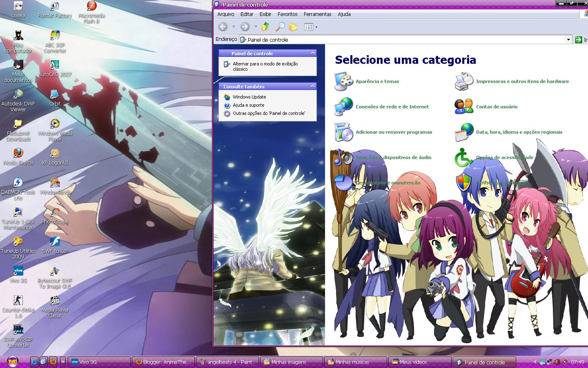Expand the Endereço address bar dropdown
The height and width of the screenshot is (368, 588).
click(568, 40)
